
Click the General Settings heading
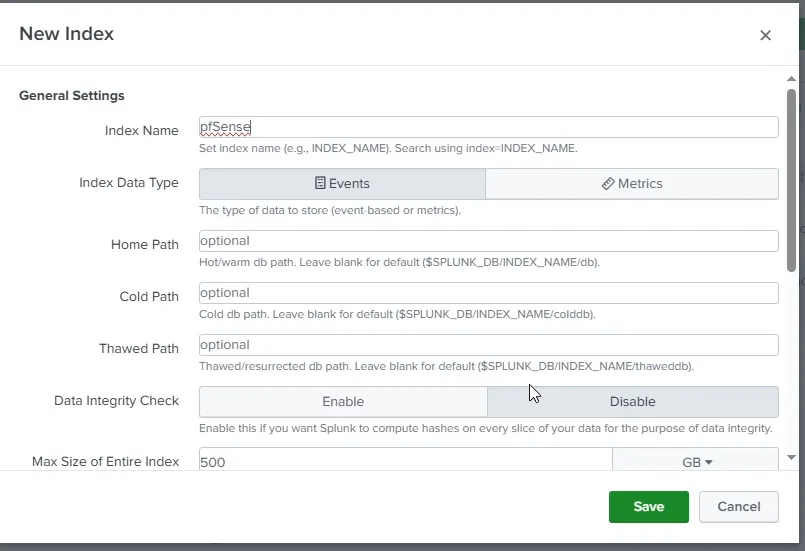[x=71, y=96]
